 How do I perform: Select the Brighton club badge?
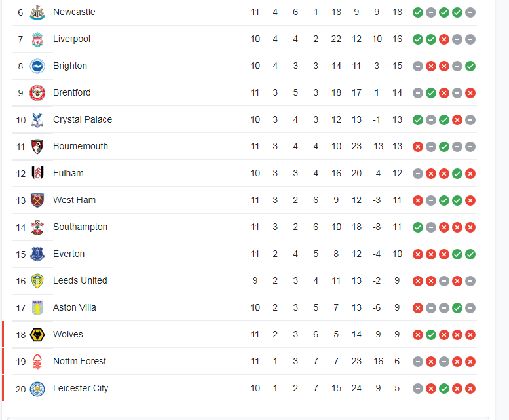tap(37, 66)
